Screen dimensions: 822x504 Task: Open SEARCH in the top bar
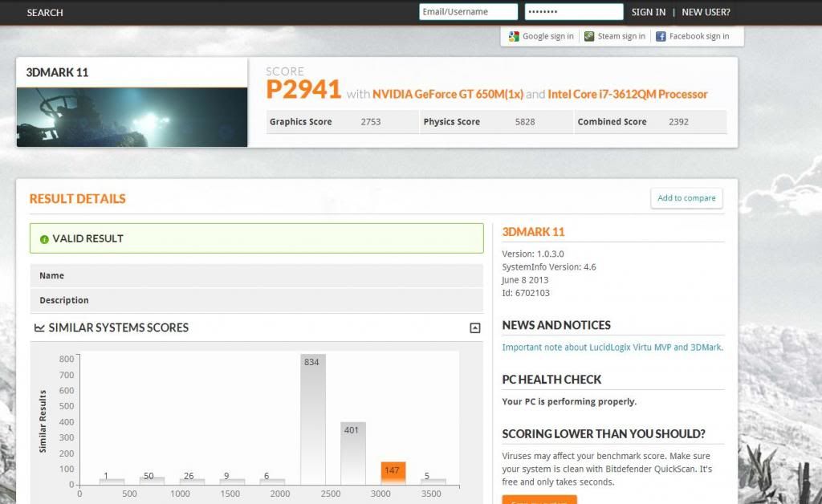(x=45, y=13)
